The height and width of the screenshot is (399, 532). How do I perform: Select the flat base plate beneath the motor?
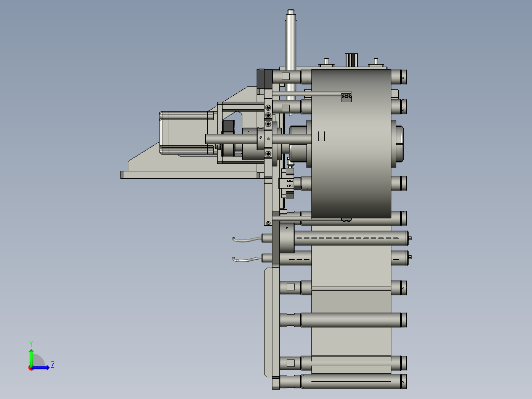tap(192, 175)
